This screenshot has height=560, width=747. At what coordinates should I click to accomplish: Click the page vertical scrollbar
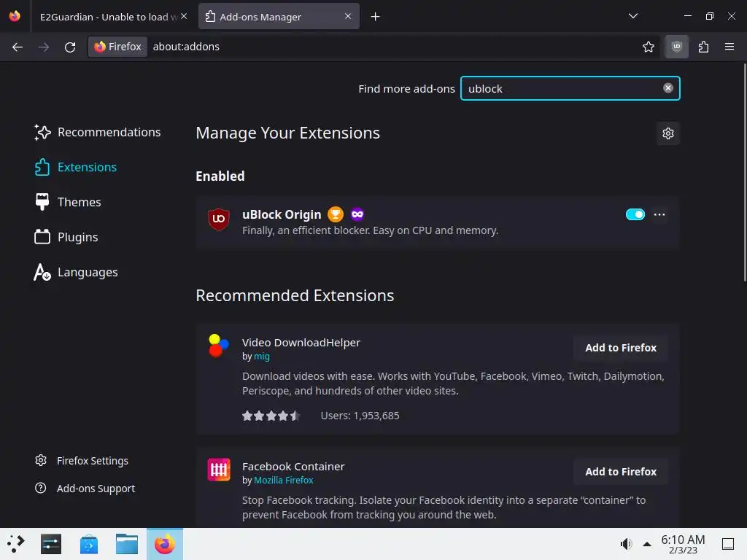coord(744,172)
